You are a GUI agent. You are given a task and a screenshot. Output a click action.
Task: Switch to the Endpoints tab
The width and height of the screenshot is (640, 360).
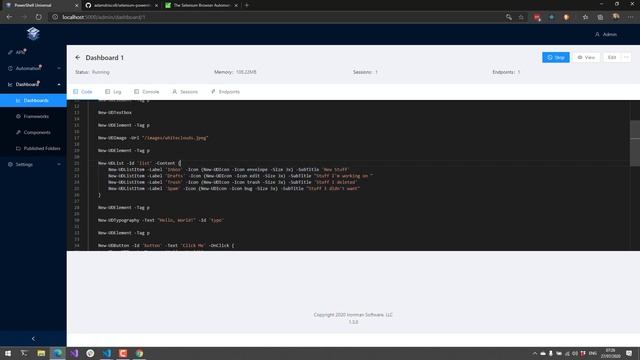225,92
